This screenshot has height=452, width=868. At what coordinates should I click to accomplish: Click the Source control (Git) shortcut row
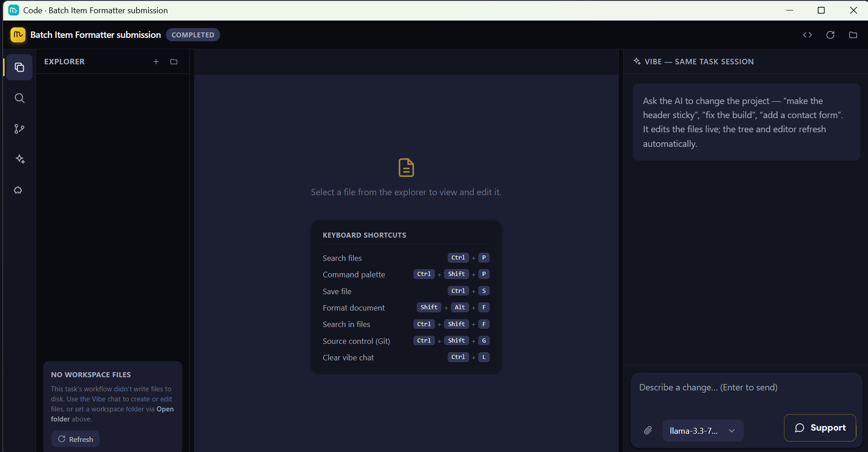406,341
